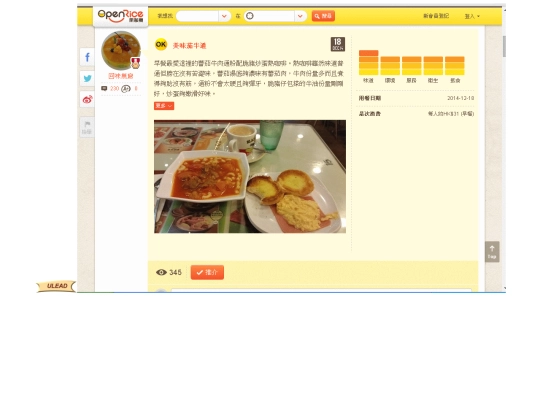Click the page vertical scrollbar thumb
This screenshot has width=540, height=405.
click(x=504, y=46)
